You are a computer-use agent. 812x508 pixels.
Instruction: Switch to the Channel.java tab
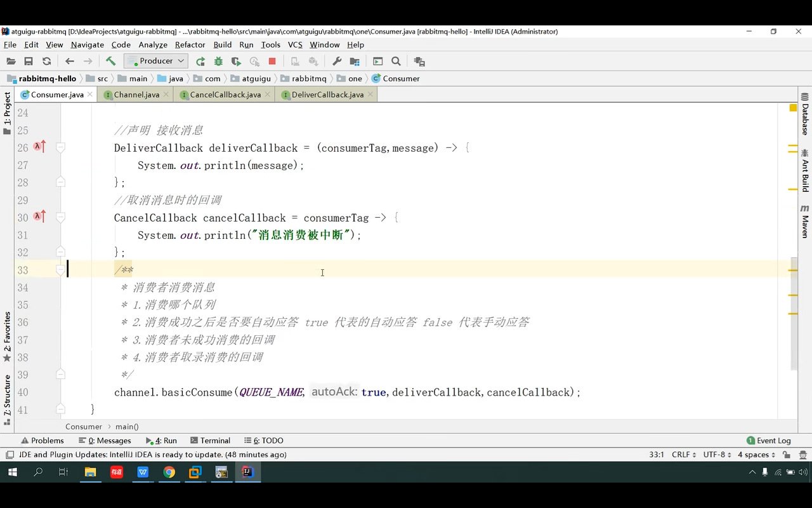(136, 95)
